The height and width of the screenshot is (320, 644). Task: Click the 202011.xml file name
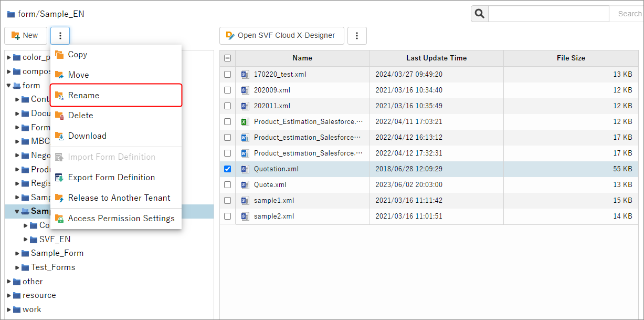pos(272,106)
